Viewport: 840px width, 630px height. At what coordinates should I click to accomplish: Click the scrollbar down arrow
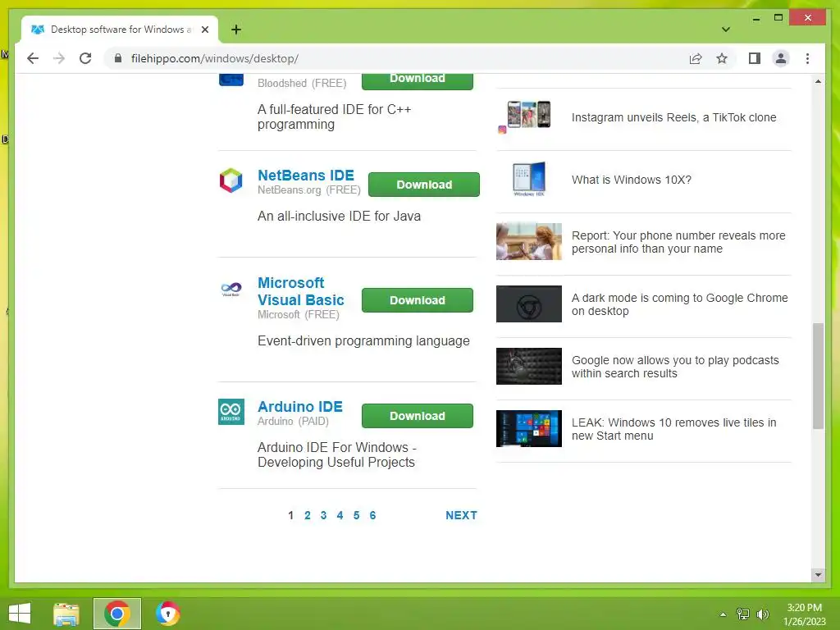(818, 575)
